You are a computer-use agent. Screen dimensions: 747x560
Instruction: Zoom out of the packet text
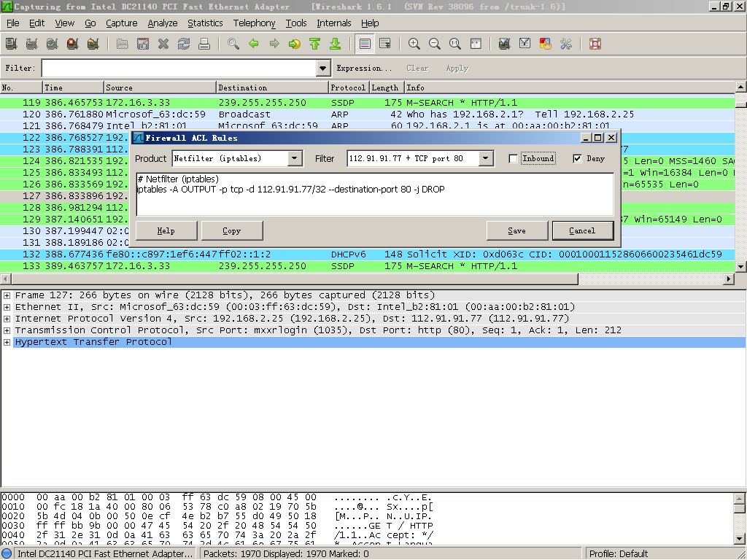coord(435,44)
